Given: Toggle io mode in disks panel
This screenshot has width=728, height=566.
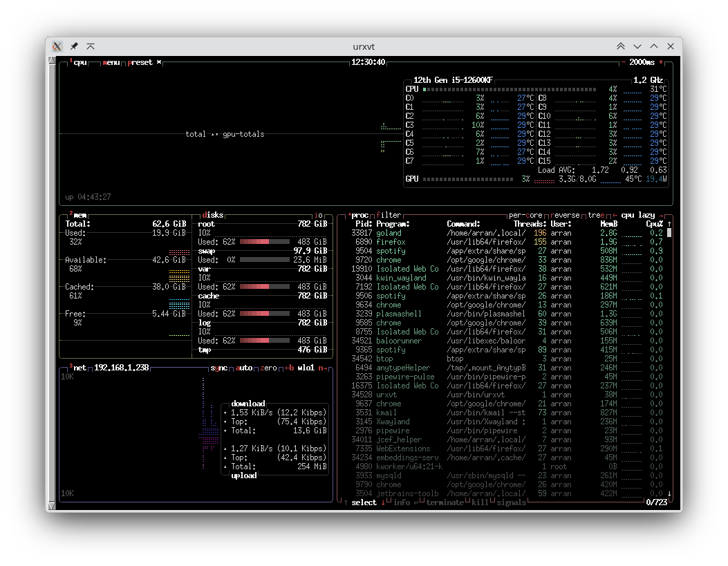Looking at the screenshot, I should [319, 215].
